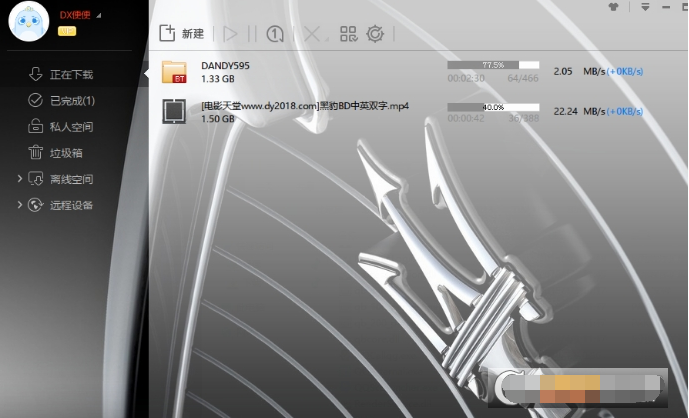Expand the 远程设备 tree arrow
Screen dimensions: 689x418
click(20, 204)
